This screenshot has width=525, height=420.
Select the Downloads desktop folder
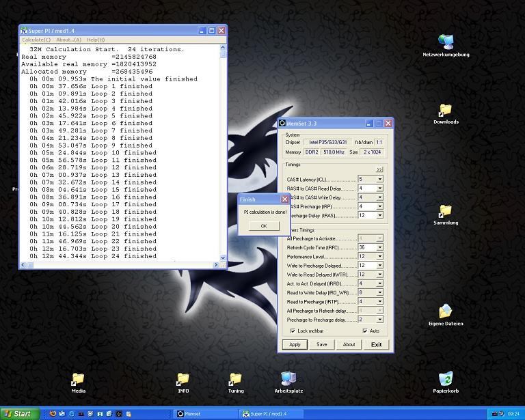[446, 113]
